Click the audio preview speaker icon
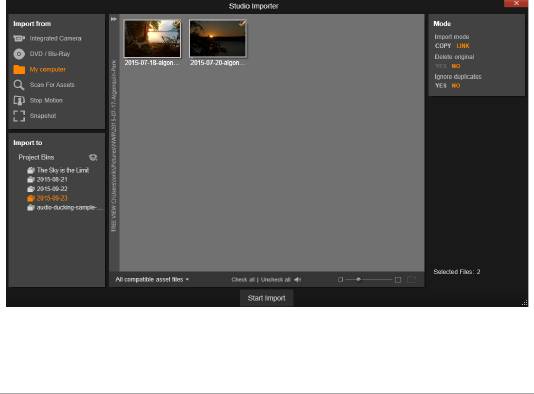This screenshot has height=394, width=534. pos(298,280)
